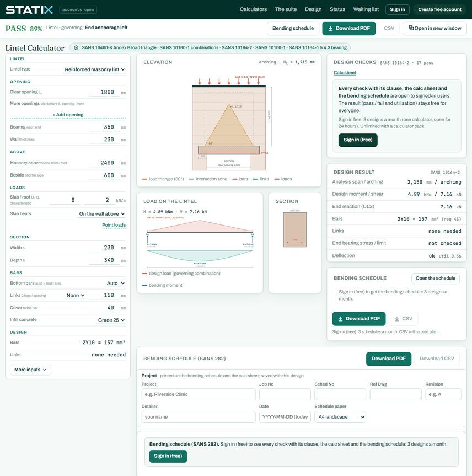Click the Ref Dwg field
The height and width of the screenshot is (476, 472).
click(395, 394)
